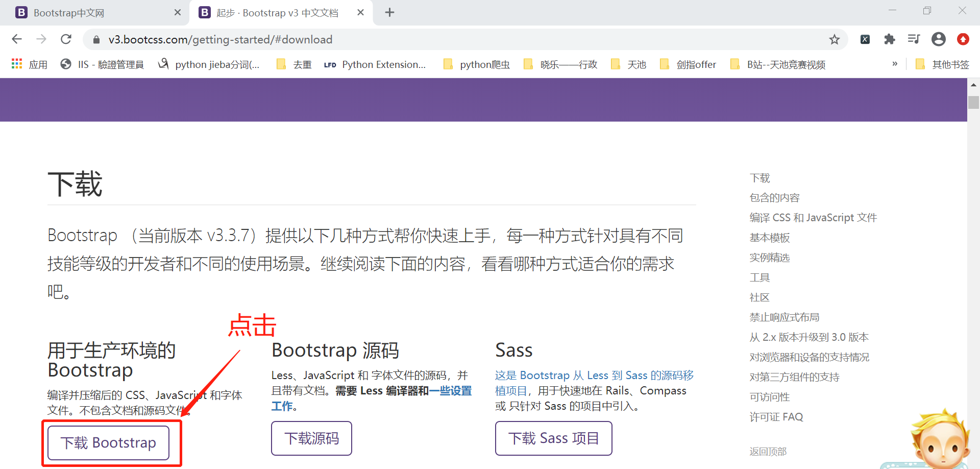Go to 对第三方组件的支持 section

tap(795, 378)
